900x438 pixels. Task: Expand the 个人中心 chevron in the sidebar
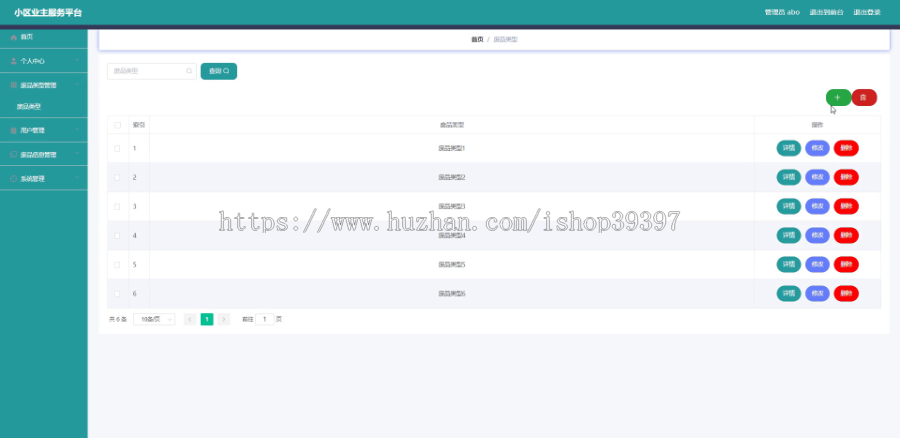point(77,61)
